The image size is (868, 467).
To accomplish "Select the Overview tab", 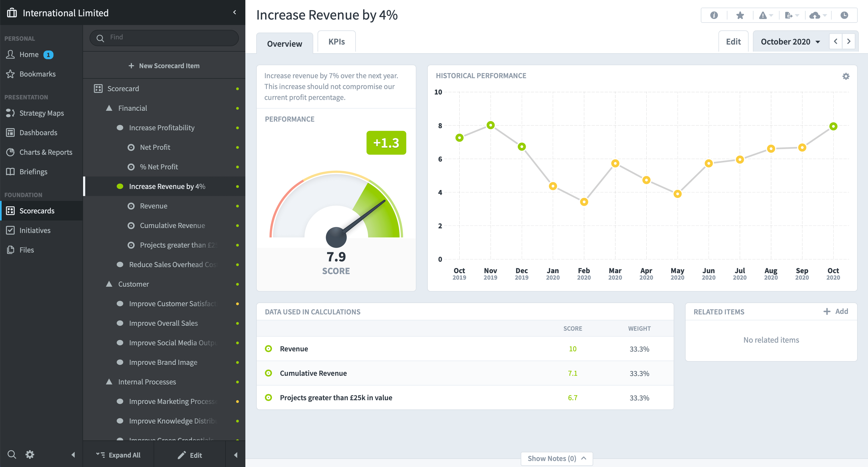I will (284, 43).
